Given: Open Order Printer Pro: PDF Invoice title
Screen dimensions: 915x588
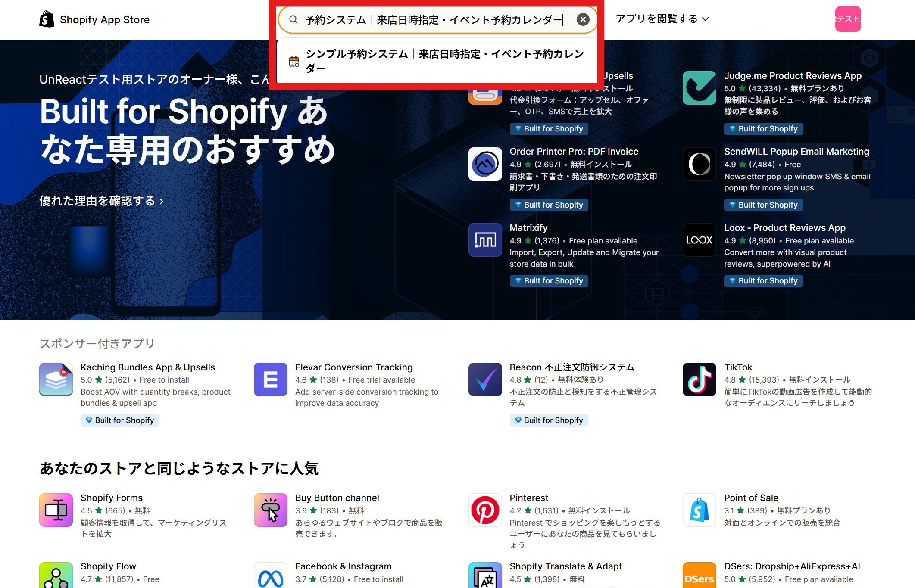Looking at the screenshot, I should tap(574, 152).
